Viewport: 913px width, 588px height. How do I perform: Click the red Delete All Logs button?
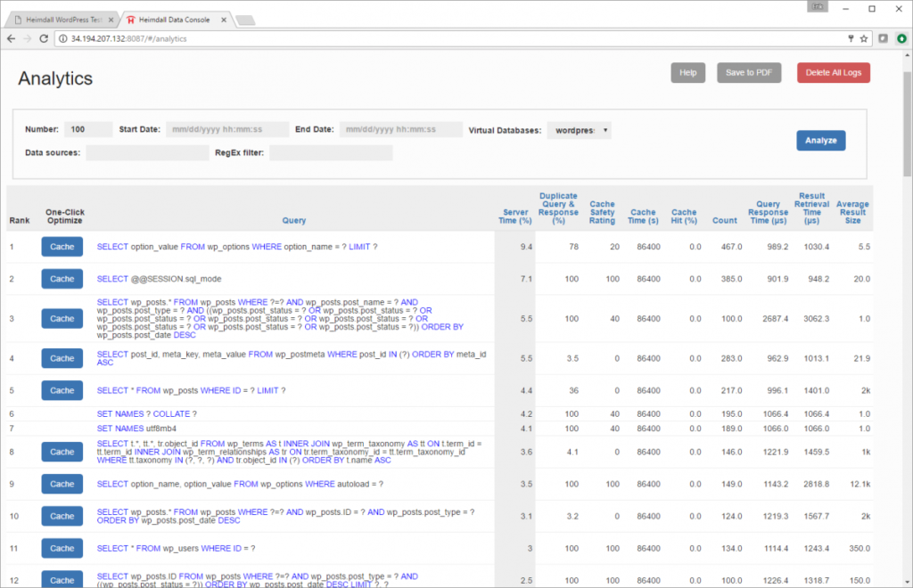(x=834, y=73)
